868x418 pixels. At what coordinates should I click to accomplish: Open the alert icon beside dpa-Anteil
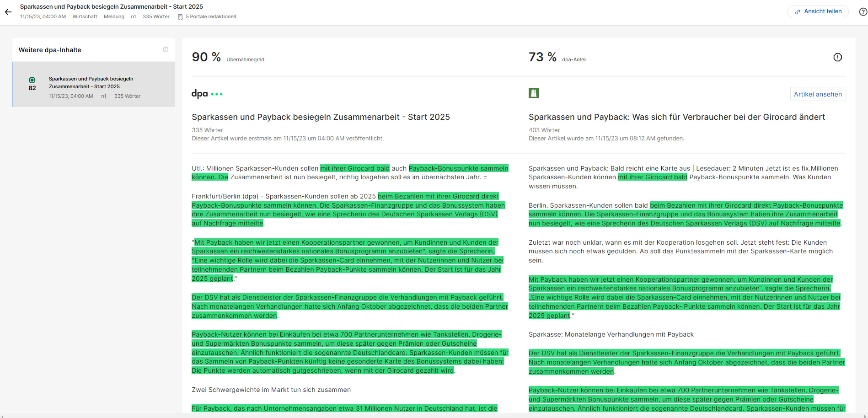click(837, 57)
